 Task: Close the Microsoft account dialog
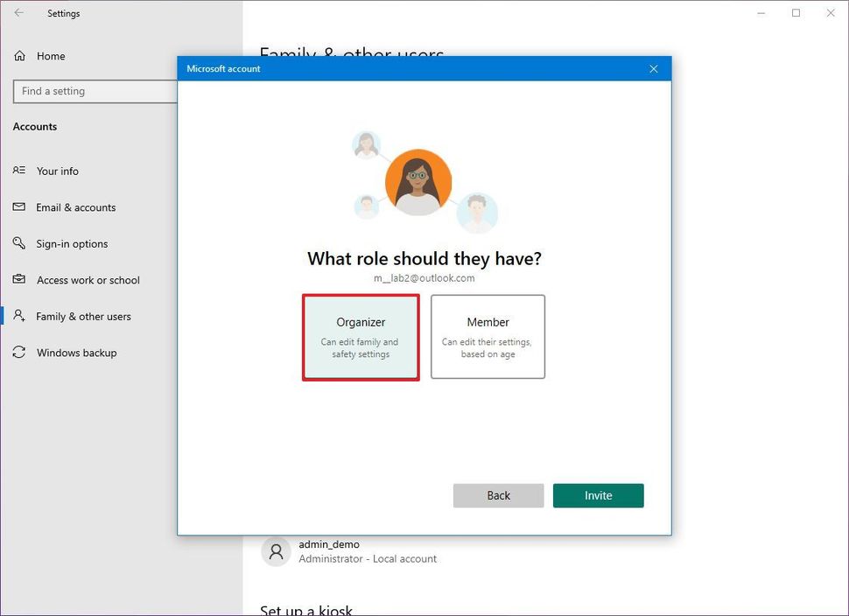tap(653, 69)
